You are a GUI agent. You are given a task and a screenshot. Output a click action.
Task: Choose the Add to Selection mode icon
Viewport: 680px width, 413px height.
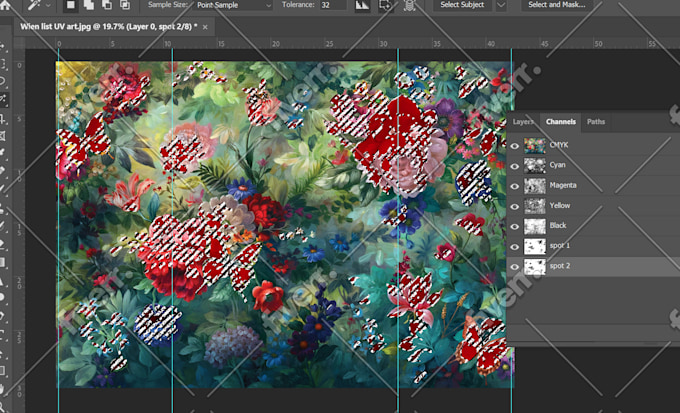tap(89, 5)
